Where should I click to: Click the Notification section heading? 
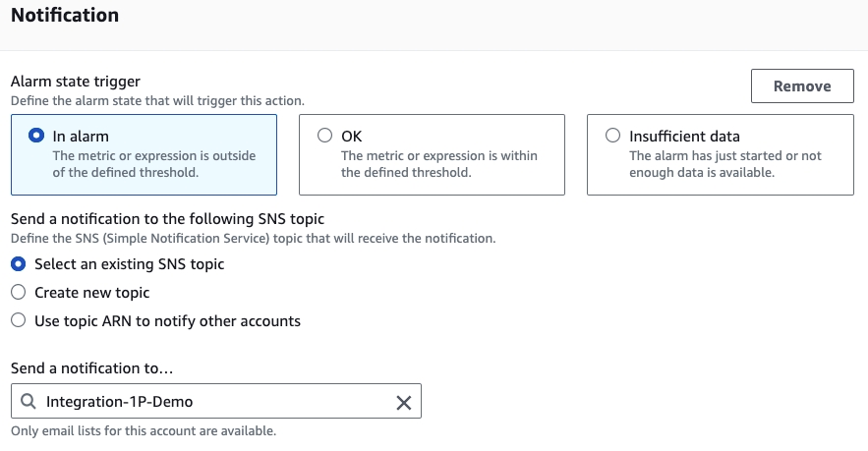(x=65, y=16)
